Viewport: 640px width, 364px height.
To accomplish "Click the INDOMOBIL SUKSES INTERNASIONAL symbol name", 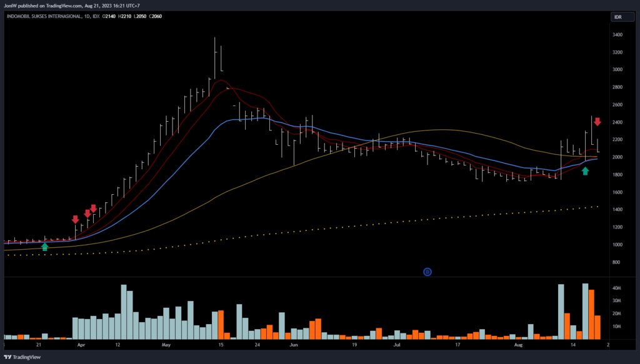I will tap(44, 16).
